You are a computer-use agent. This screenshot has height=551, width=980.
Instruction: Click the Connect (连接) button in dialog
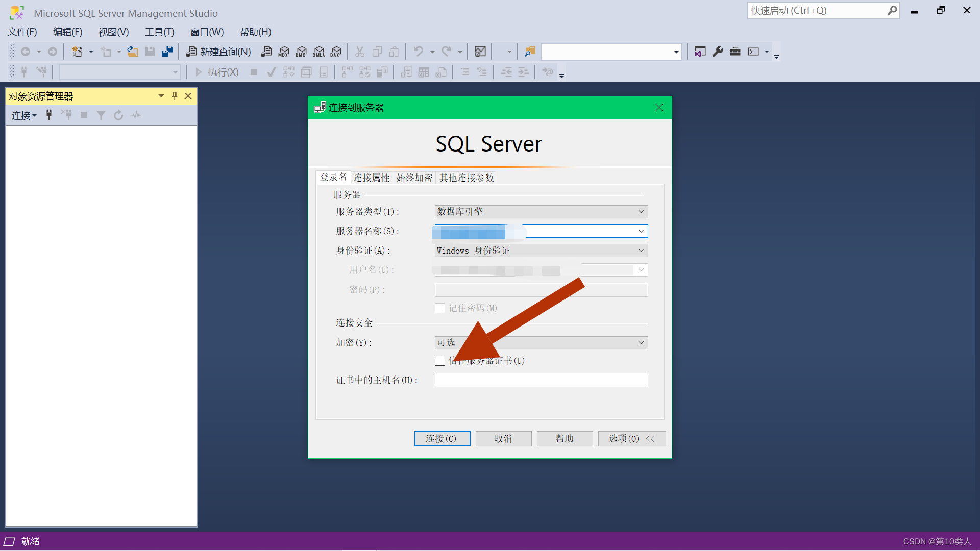pos(442,439)
